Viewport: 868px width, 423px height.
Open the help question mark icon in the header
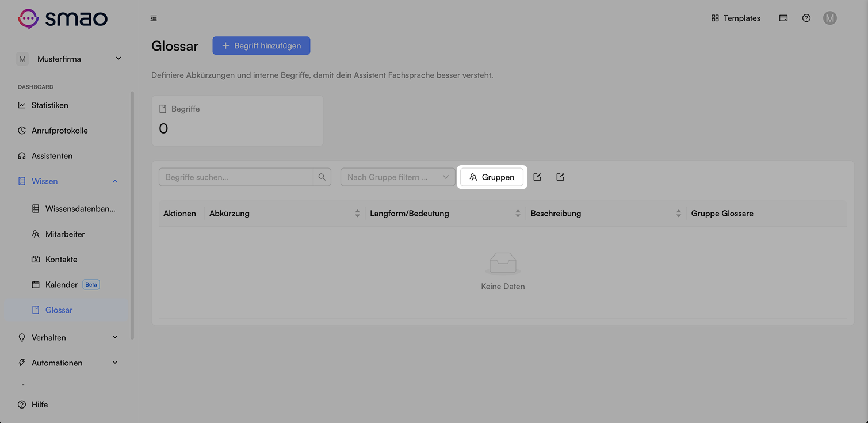tap(806, 18)
